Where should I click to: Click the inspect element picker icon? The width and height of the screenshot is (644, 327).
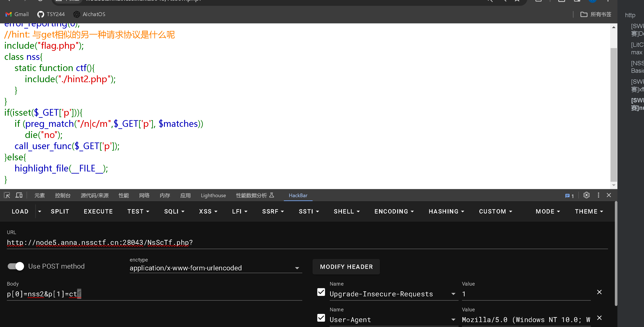[x=7, y=195]
